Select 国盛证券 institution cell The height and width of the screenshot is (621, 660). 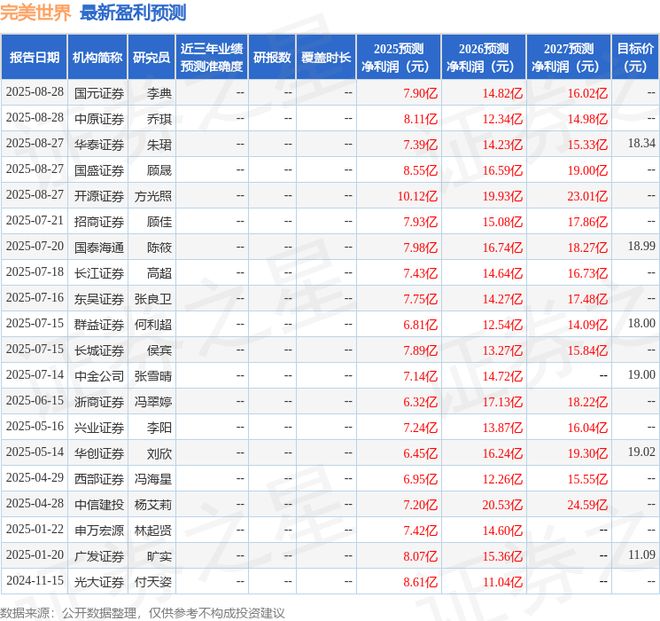point(99,171)
